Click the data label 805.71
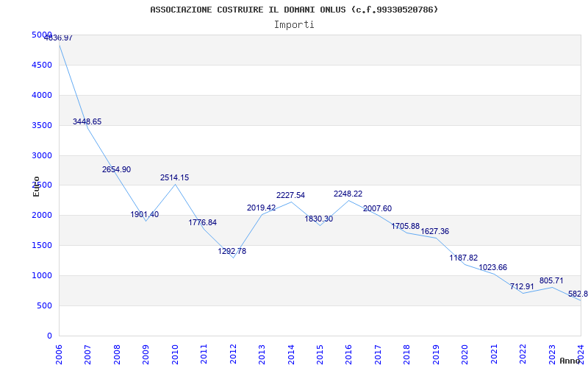Viewport: 588px width, 368px height. pyautogui.click(x=551, y=280)
